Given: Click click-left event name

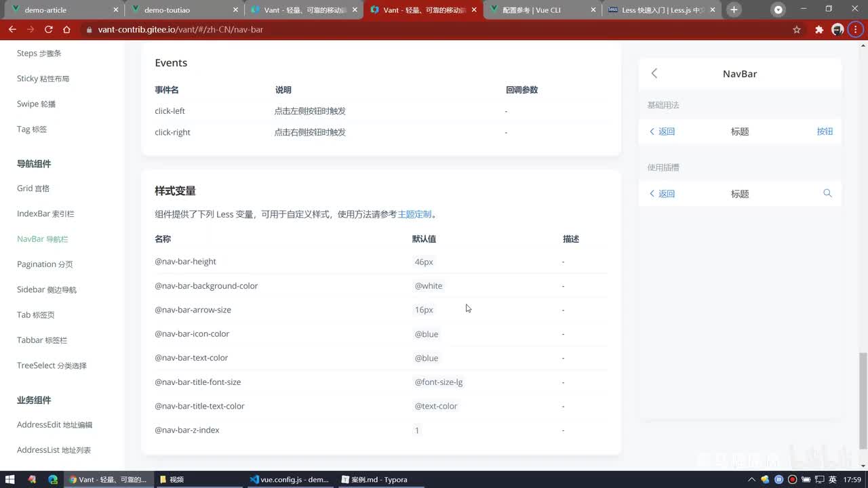Looking at the screenshot, I should (x=170, y=111).
